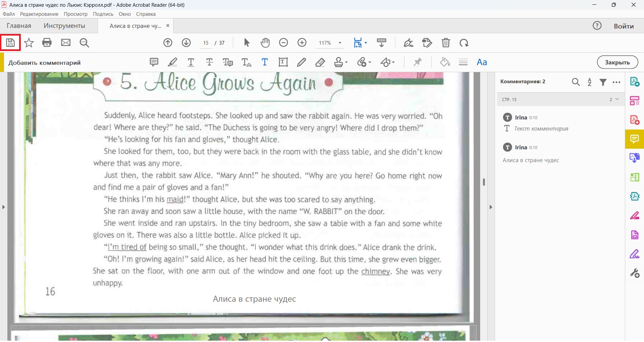Print the document with the printer icon

coord(47,43)
